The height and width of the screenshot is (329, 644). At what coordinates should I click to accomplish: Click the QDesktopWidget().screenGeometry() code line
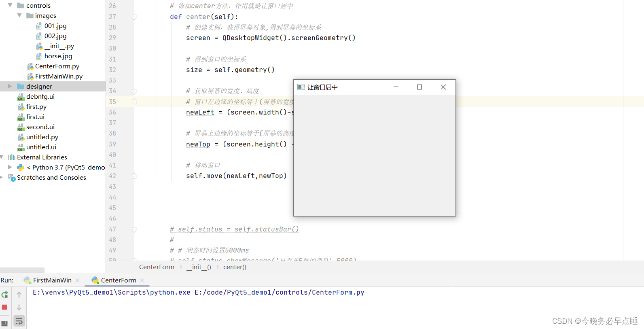[271, 38]
